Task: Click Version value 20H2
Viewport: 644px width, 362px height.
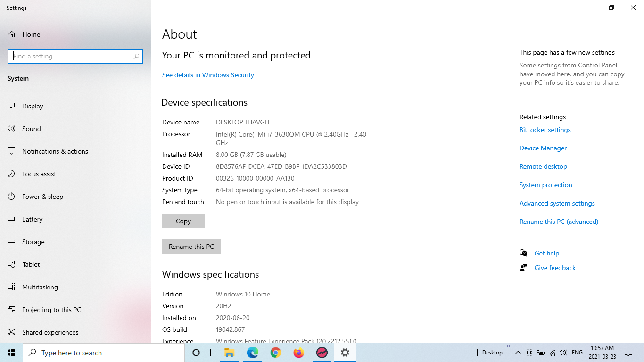Action: click(223, 306)
